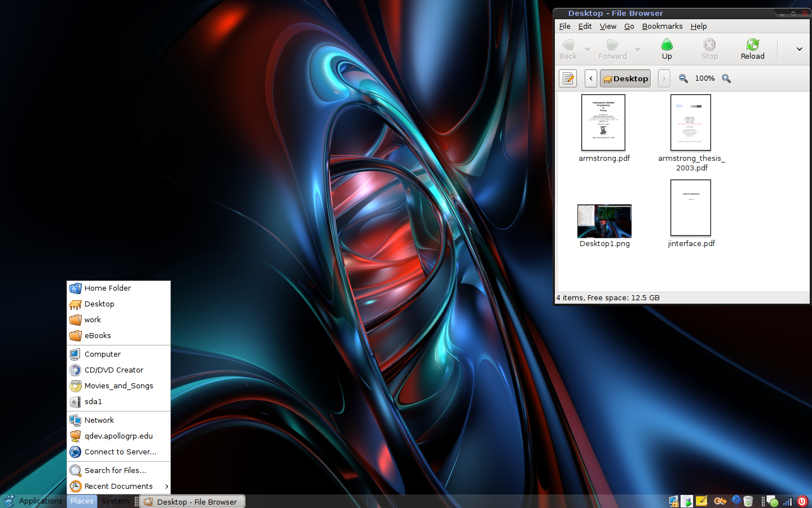This screenshot has width=812, height=508.
Task: Click Desktop - File Browser taskbar button
Action: 192,502
